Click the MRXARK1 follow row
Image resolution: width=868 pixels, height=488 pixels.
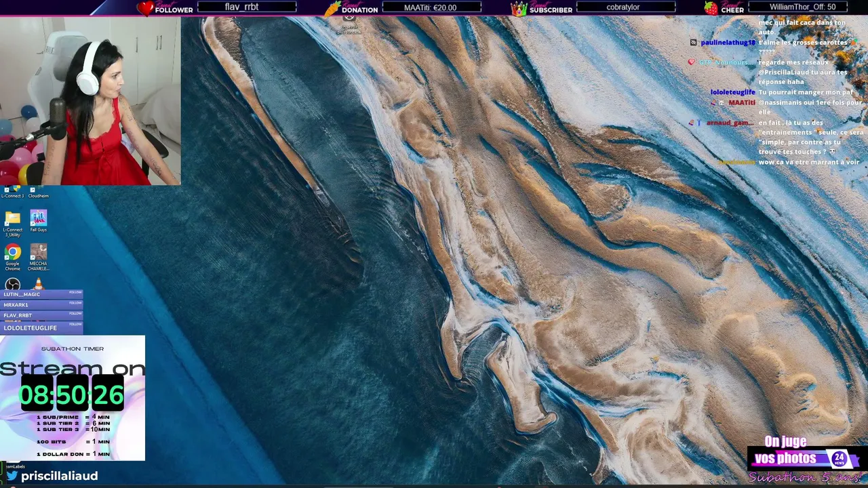[42, 305]
